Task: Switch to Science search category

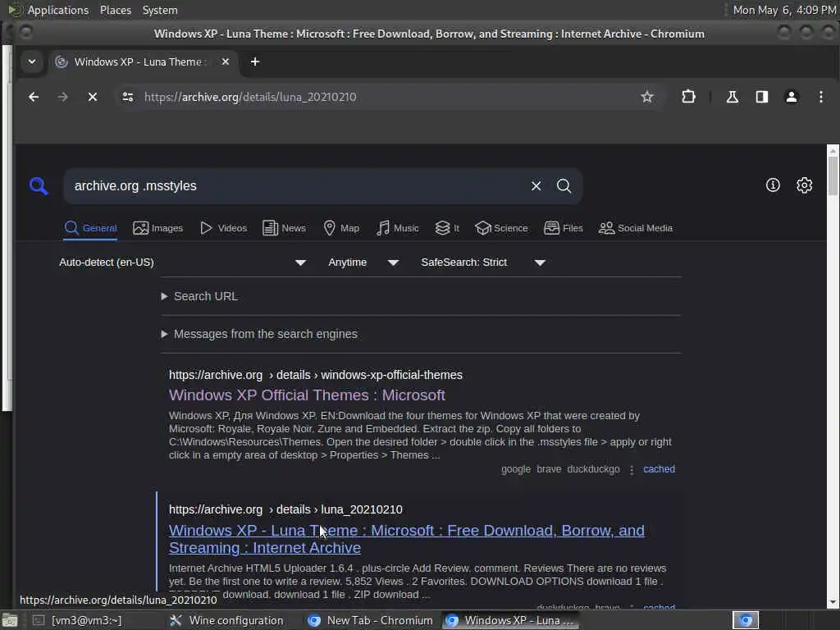Action: click(x=501, y=228)
